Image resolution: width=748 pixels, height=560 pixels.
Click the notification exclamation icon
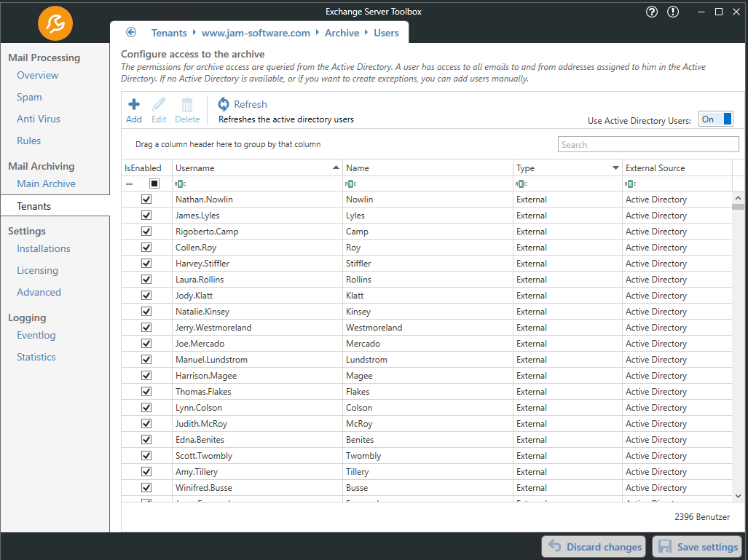point(672,12)
